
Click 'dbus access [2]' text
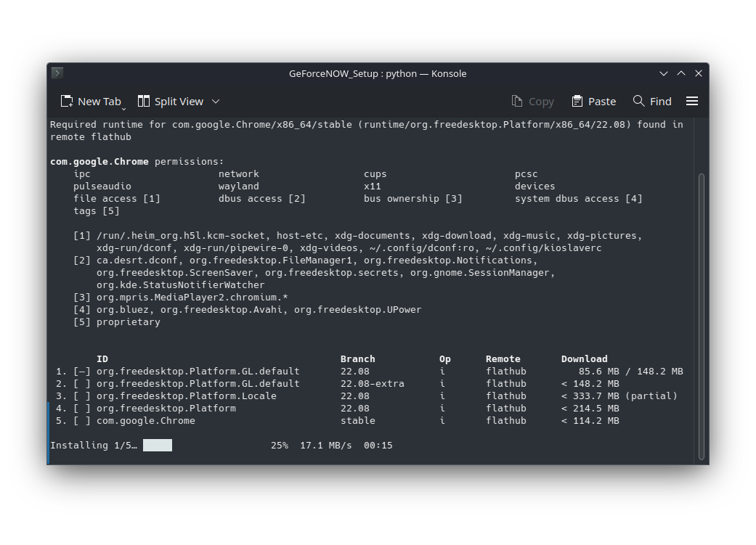[261, 199]
